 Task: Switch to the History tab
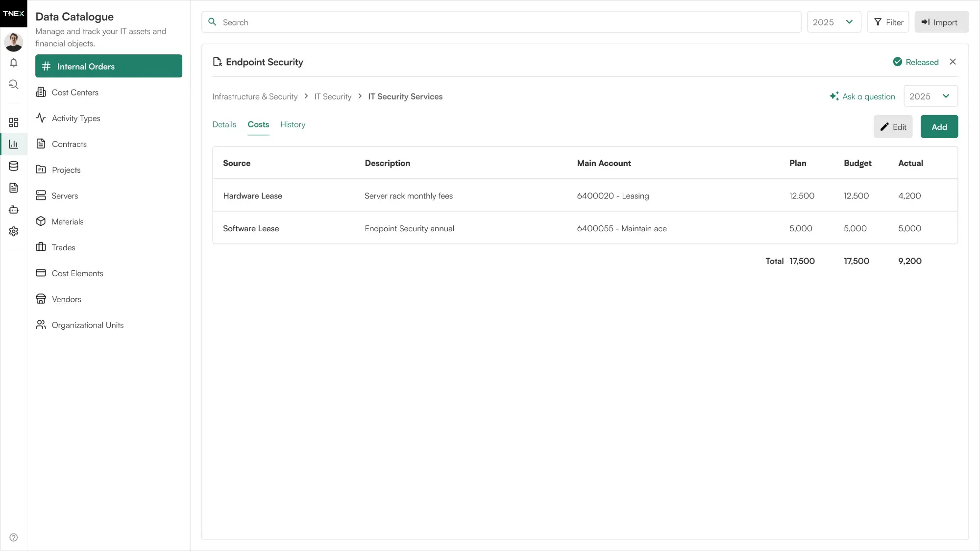[x=293, y=124]
